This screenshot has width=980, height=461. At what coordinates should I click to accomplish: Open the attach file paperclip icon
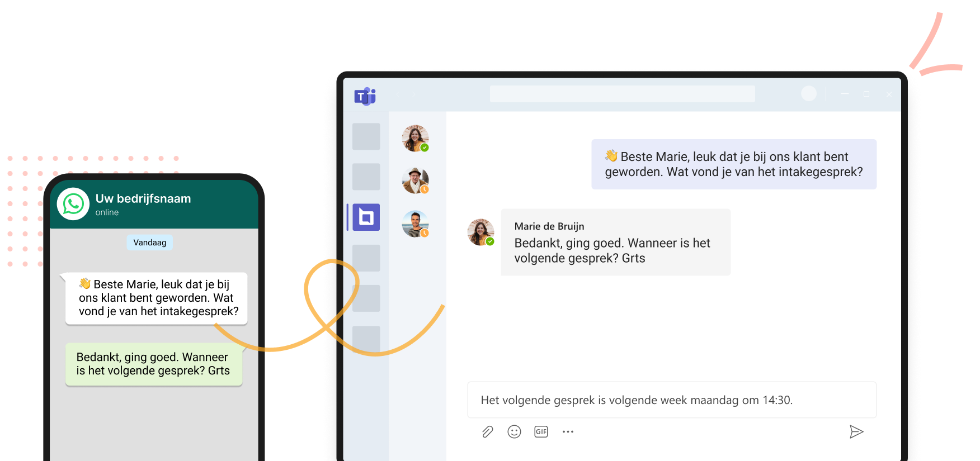[488, 432]
